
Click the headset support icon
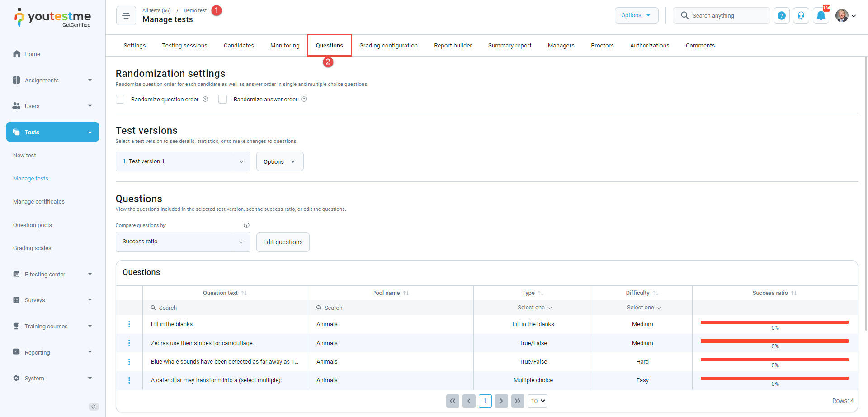tap(801, 16)
